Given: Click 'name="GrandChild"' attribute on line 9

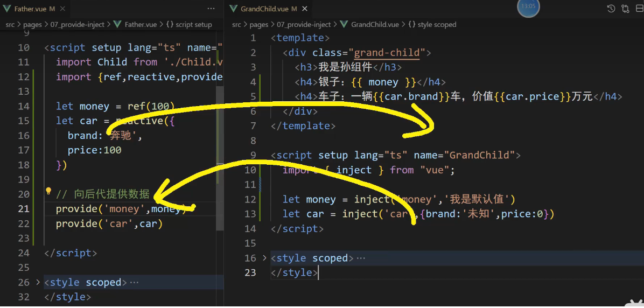Looking at the screenshot, I should point(464,156).
